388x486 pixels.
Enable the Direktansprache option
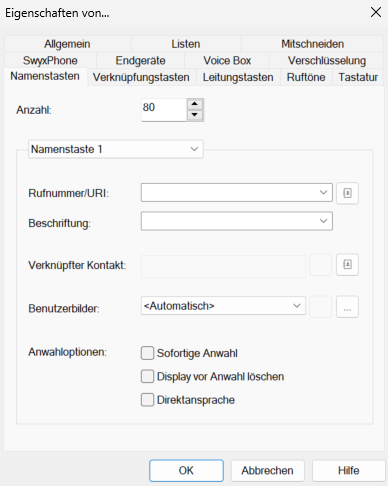pos(147,400)
